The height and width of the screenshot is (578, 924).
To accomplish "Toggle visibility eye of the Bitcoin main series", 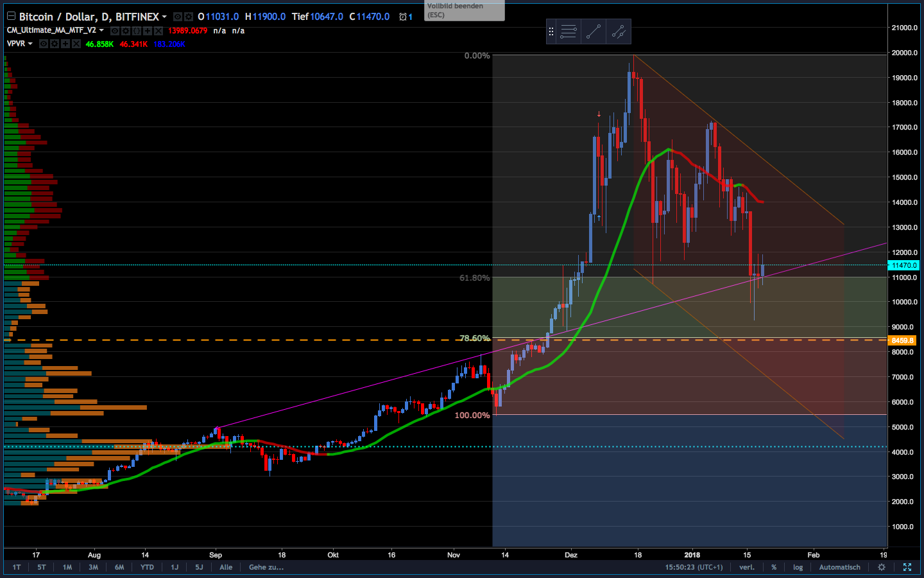I will (178, 17).
